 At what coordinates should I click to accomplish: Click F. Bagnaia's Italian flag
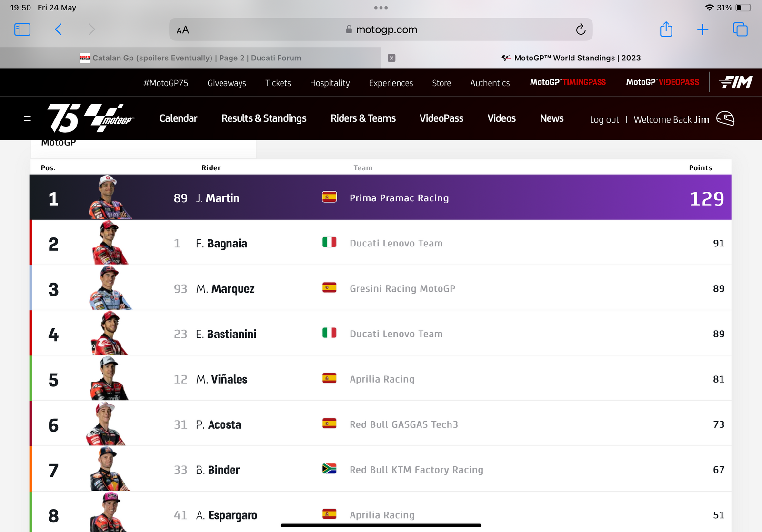[329, 242]
